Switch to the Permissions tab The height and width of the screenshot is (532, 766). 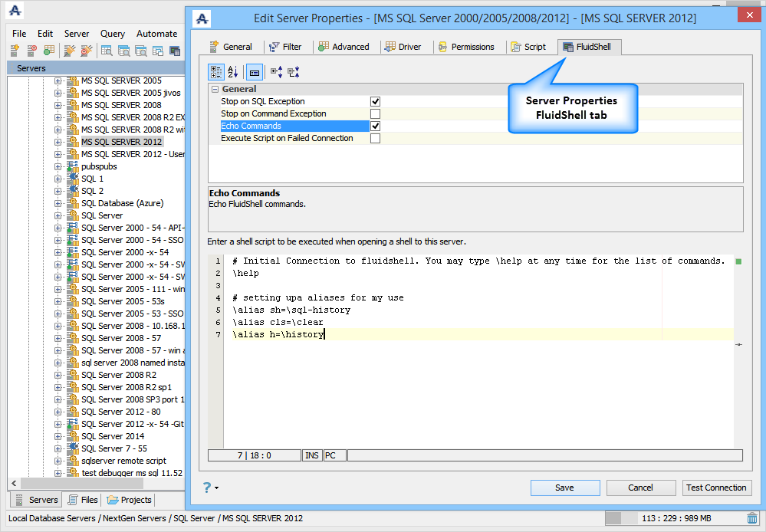466,47
